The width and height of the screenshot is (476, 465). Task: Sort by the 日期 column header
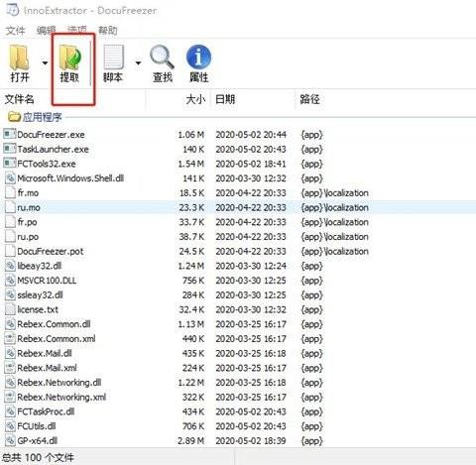click(225, 99)
